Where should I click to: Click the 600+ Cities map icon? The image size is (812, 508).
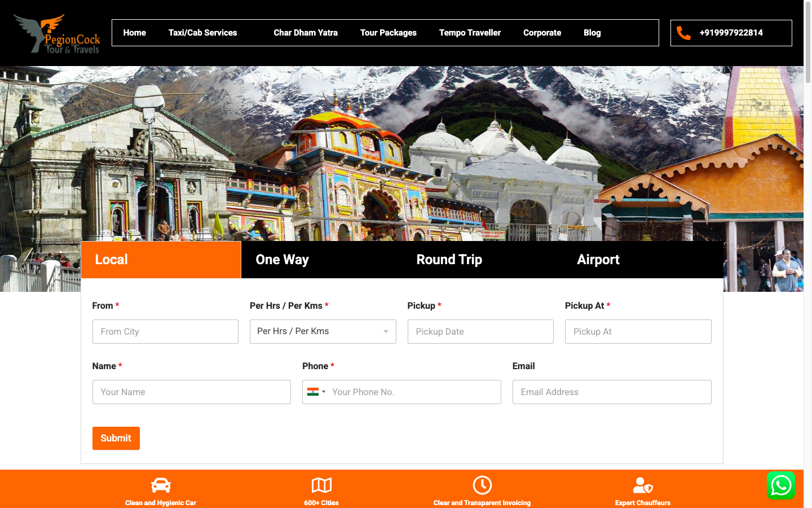tap(321, 485)
